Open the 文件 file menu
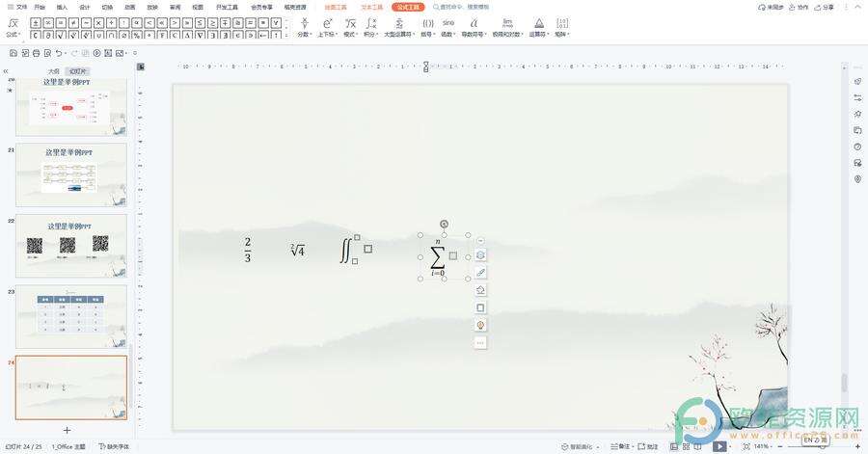 coord(17,7)
